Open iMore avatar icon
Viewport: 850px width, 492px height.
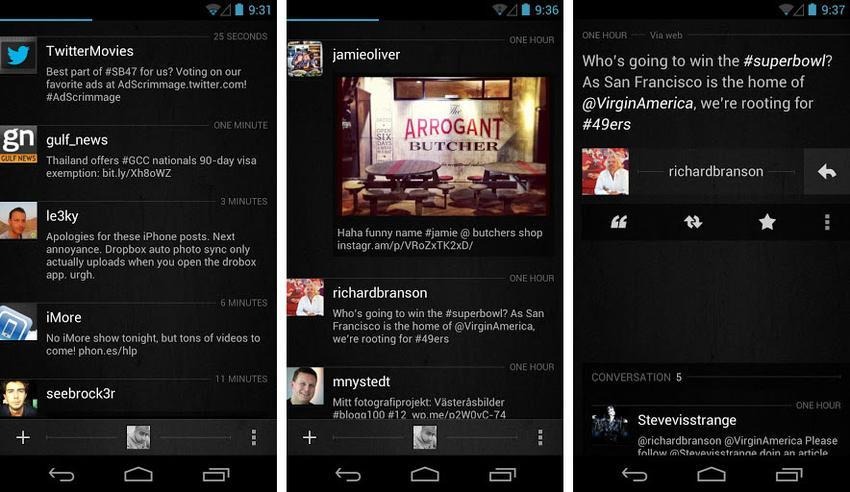[18, 322]
